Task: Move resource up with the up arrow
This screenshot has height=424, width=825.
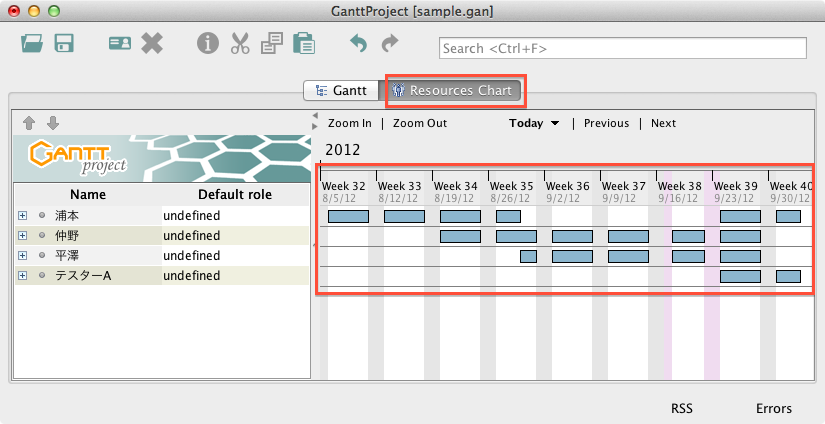Action: [29, 123]
